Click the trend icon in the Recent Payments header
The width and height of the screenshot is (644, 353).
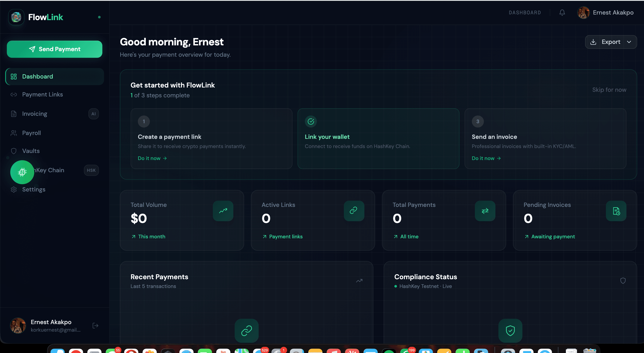tap(359, 281)
